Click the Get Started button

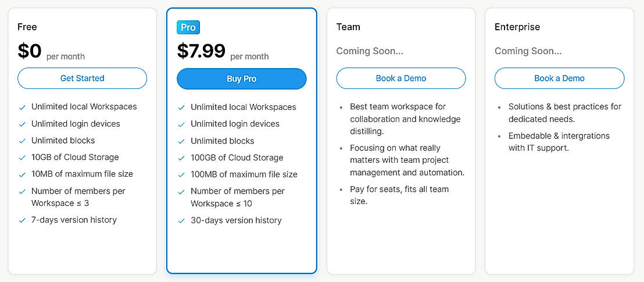pos(82,78)
